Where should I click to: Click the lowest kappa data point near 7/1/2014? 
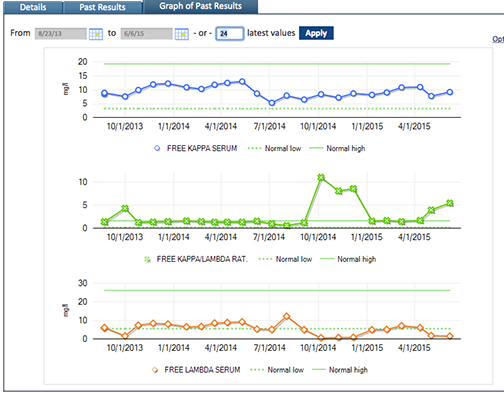pos(272,103)
